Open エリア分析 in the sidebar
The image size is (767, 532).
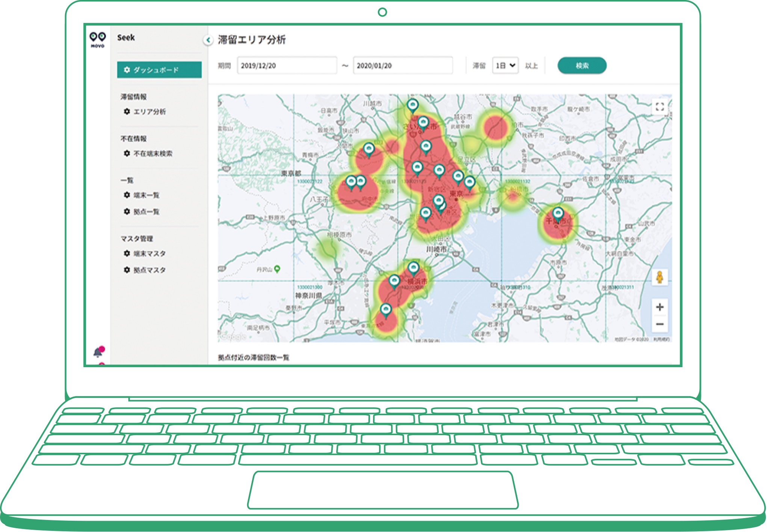coord(149,112)
